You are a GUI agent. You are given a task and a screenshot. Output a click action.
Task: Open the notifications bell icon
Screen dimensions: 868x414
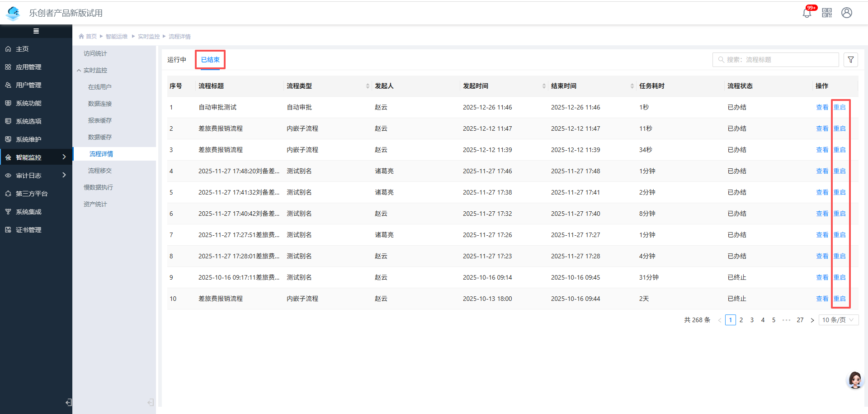point(807,13)
